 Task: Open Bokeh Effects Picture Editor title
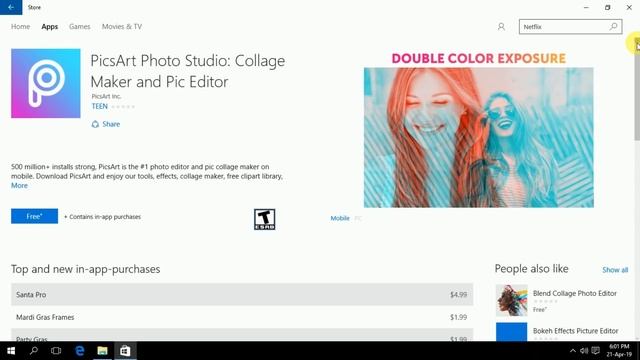(x=576, y=331)
